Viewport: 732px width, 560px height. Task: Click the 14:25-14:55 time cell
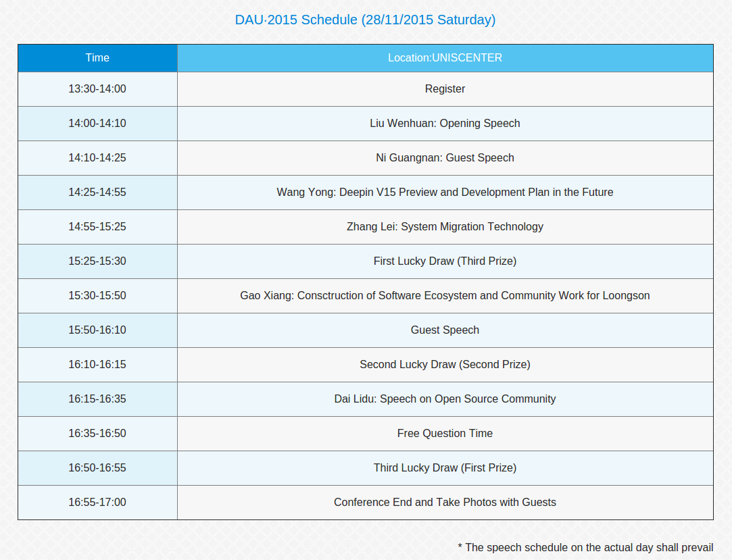[97, 193]
